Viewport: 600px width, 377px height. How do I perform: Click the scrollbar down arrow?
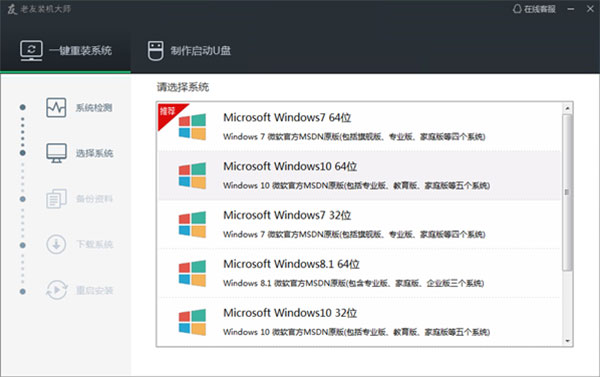567,341
